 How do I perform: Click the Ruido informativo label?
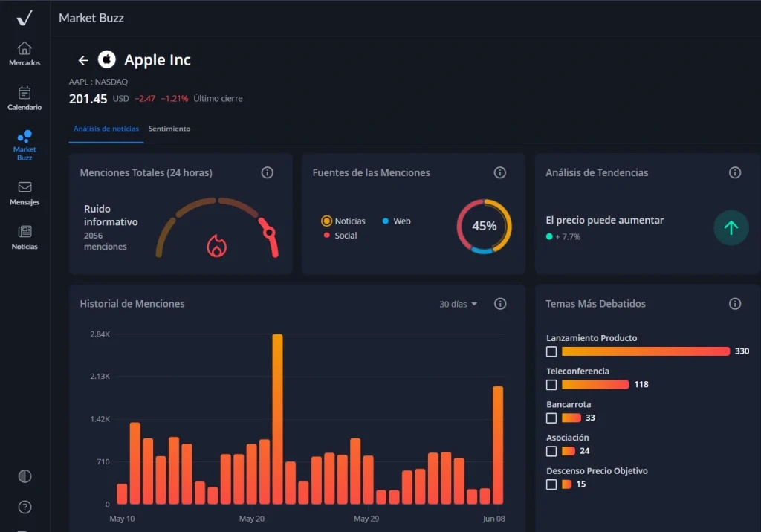pos(111,215)
